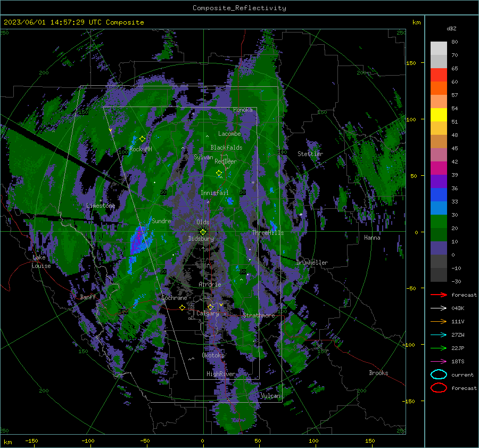479x448 pixels.
Task: Click the red 65 dBZ color swatch
Action: [x=439, y=75]
